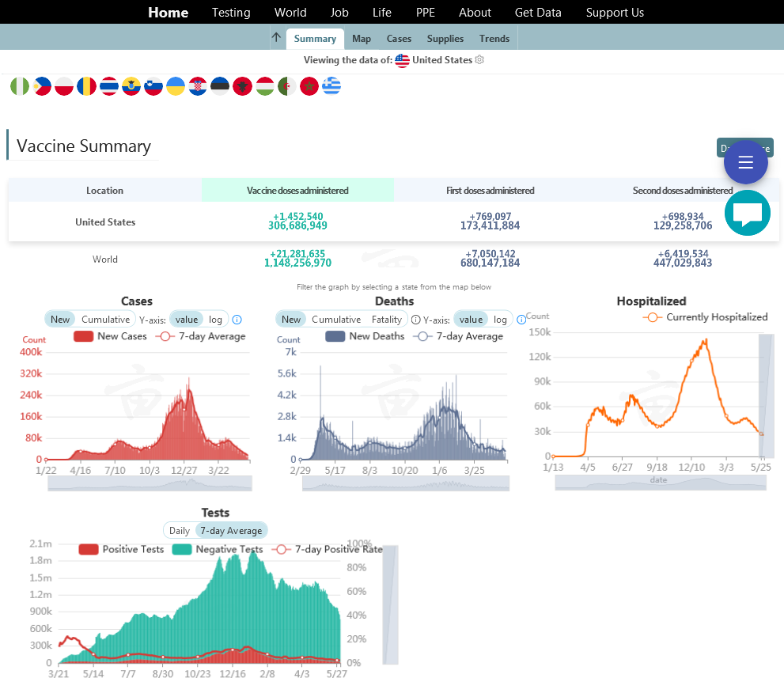The image size is (784, 678).
Task: Switch Tests chart to Daily view
Action: [180, 530]
